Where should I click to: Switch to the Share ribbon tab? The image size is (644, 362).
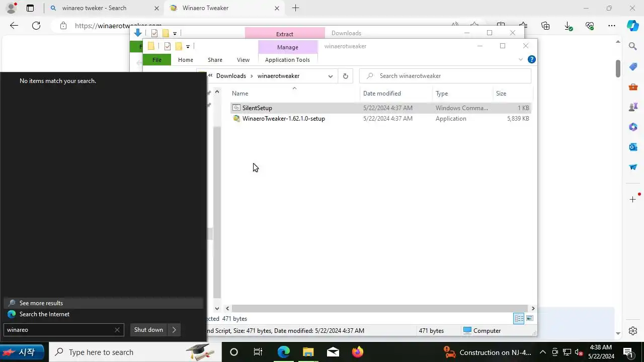coord(215,60)
